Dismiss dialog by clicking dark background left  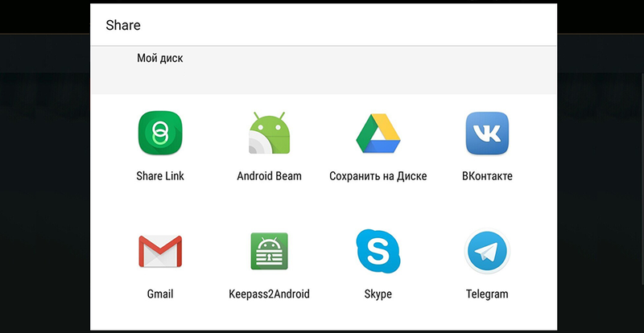tap(45, 185)
